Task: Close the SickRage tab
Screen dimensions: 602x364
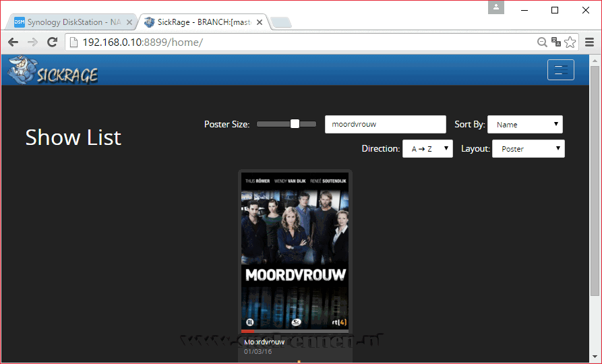Action: (260, 22)
